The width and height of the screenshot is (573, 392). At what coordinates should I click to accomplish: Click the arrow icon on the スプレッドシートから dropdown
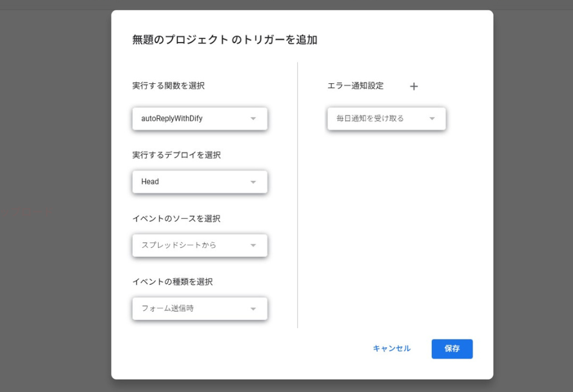point(253,245)
